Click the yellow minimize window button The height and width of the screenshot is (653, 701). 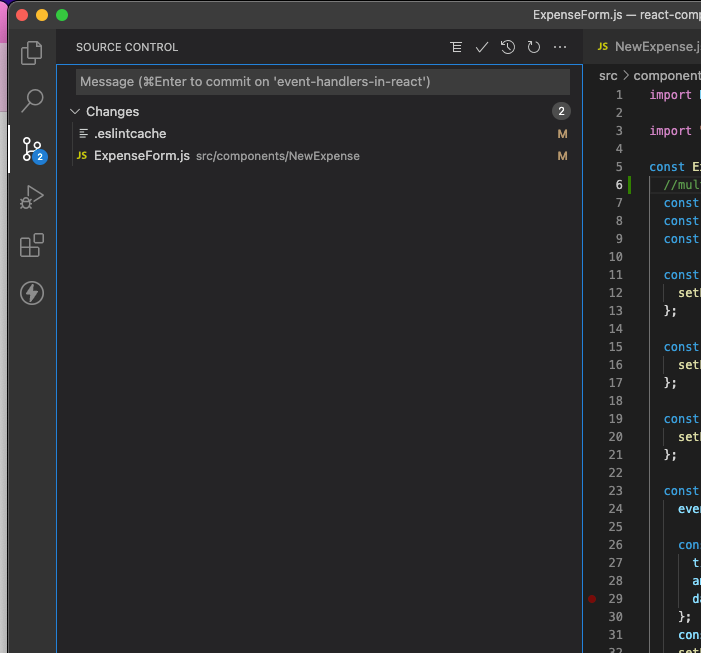pyautogui.click(x=42, y=15)
